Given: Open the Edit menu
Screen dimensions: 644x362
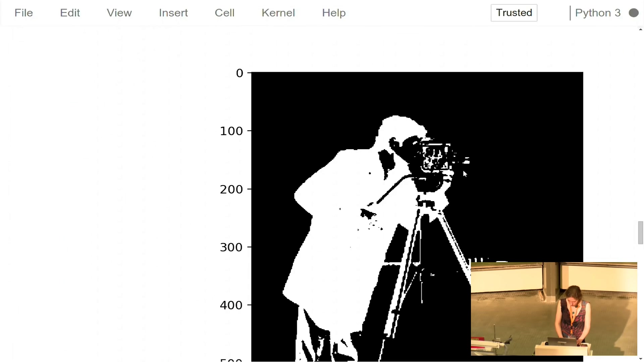Looking at the screenshot, I should click(70, 13).
